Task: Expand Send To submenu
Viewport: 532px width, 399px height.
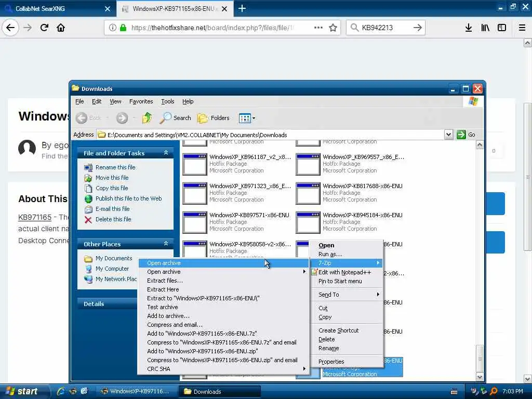Action: click(x=347, y=295)
